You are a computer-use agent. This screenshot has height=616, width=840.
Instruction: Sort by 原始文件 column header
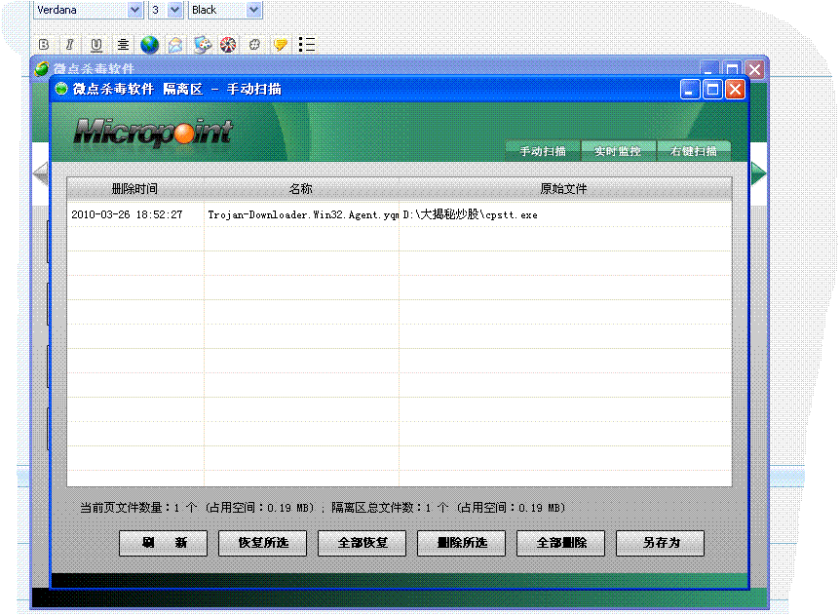[x=564, y=188]
